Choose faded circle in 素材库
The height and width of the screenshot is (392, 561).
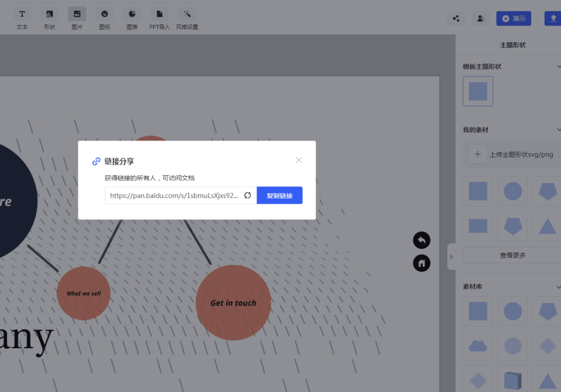(x=513, y=346)
